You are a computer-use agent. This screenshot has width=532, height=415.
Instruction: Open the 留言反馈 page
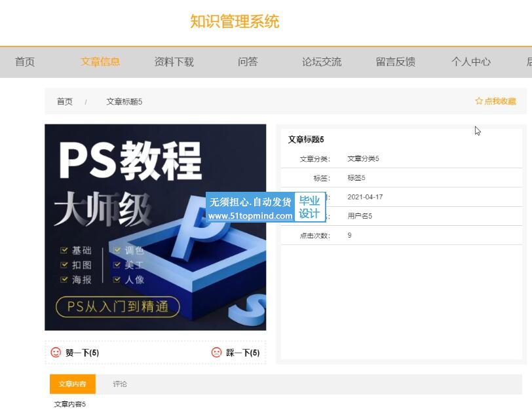pos(396,62)
